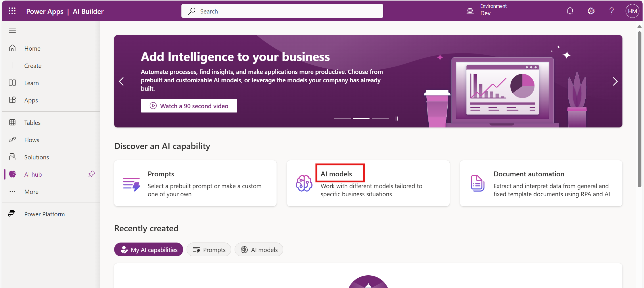
Task: Open the HM account avatar
Action: click(632, 11)
